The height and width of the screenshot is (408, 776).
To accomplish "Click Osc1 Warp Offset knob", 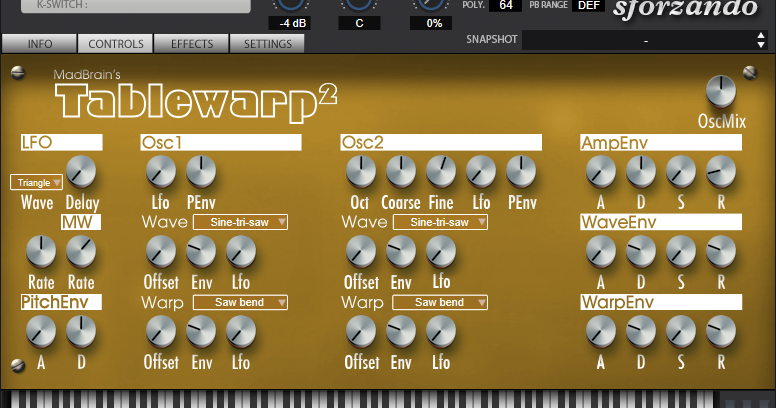I will pos(161,331).
